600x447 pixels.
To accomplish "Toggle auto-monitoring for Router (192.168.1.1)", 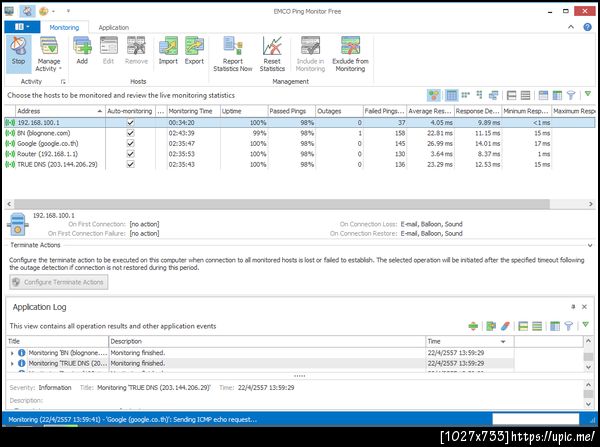I will (x=130, y=153).
